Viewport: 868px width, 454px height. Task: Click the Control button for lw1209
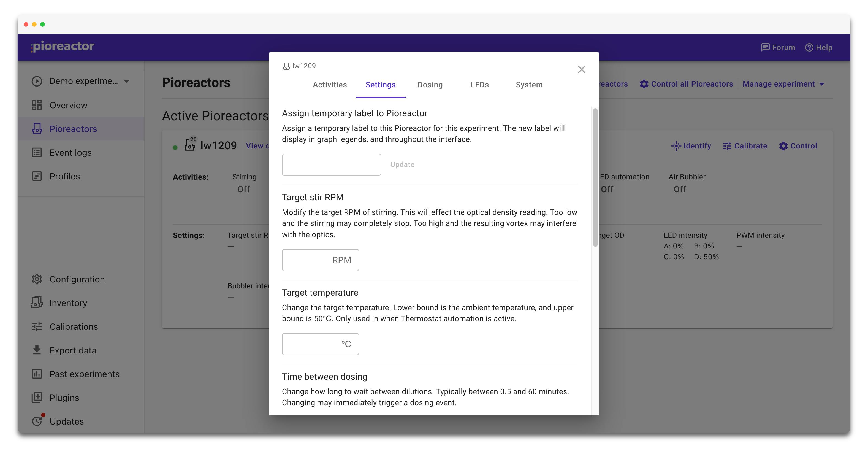point(798,146)
